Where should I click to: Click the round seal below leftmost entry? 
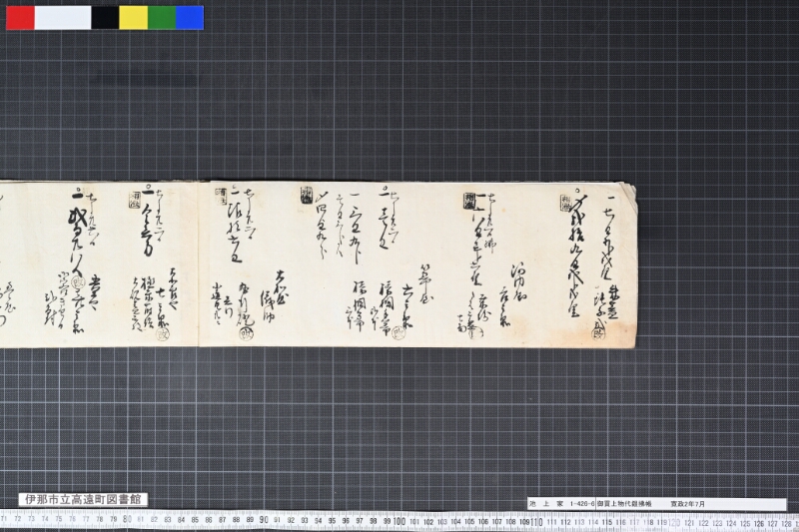(79, 282)
